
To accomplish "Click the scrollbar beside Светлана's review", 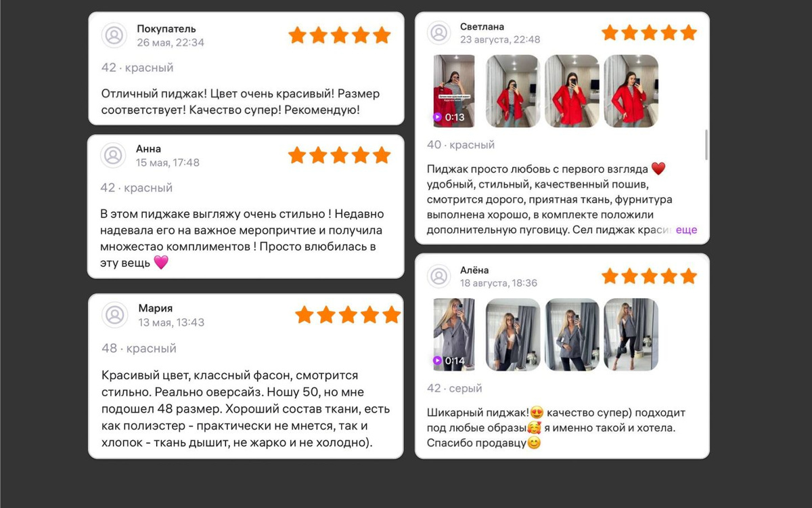I will 706,144.
